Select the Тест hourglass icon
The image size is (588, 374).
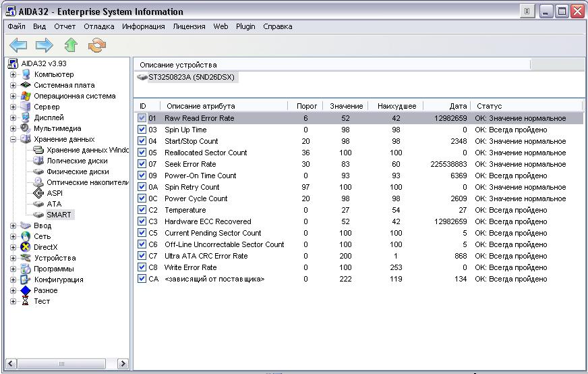tap(26, 301)
